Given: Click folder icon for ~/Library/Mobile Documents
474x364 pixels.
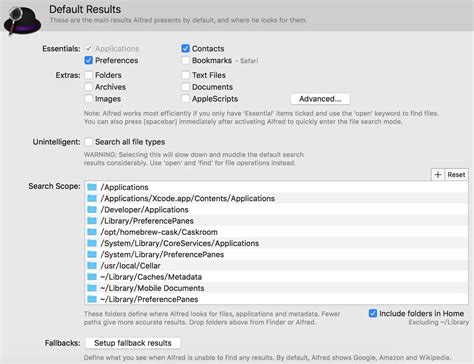Looking at the screenshot, I should pyautogui.click(x=92, y=288).
